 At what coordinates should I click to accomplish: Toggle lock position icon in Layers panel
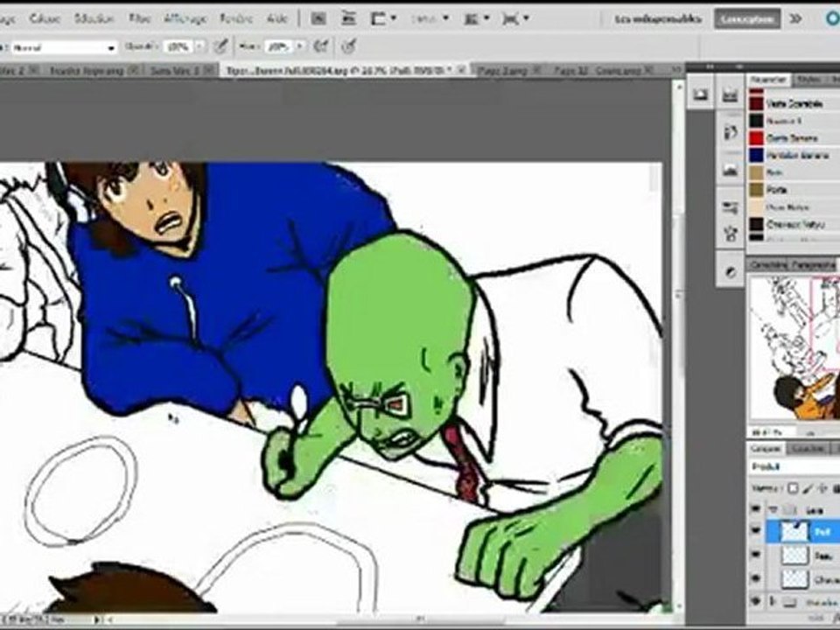822,488
